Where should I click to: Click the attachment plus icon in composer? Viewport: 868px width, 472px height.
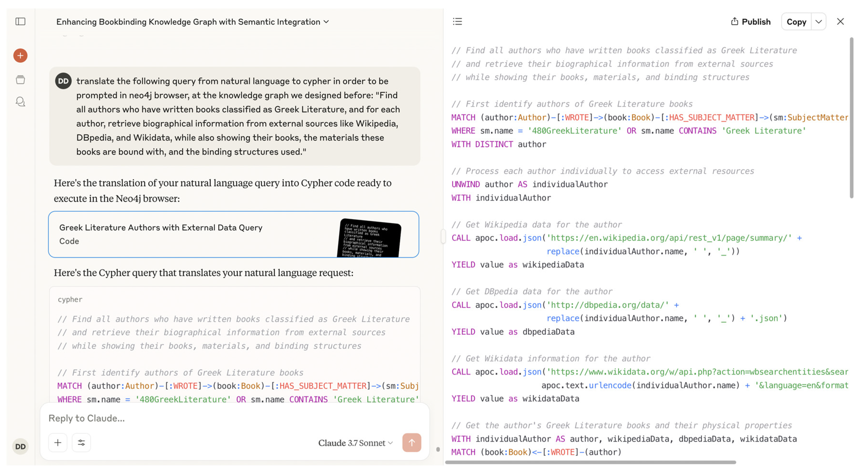pyautogui.click(x=58, y=442)
